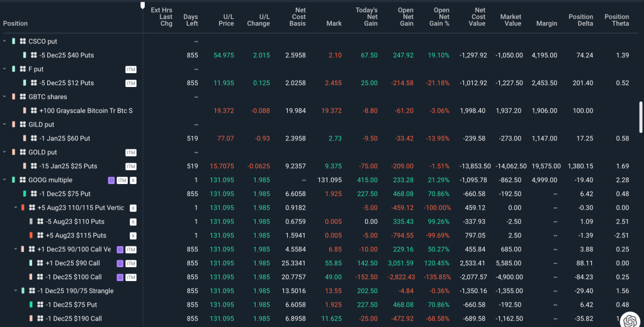Collapse the +5 Aug23 110/115 Put Vertical group
This screenshot has width=644, height=327.
pyautogui.click(x=16, y=208)
